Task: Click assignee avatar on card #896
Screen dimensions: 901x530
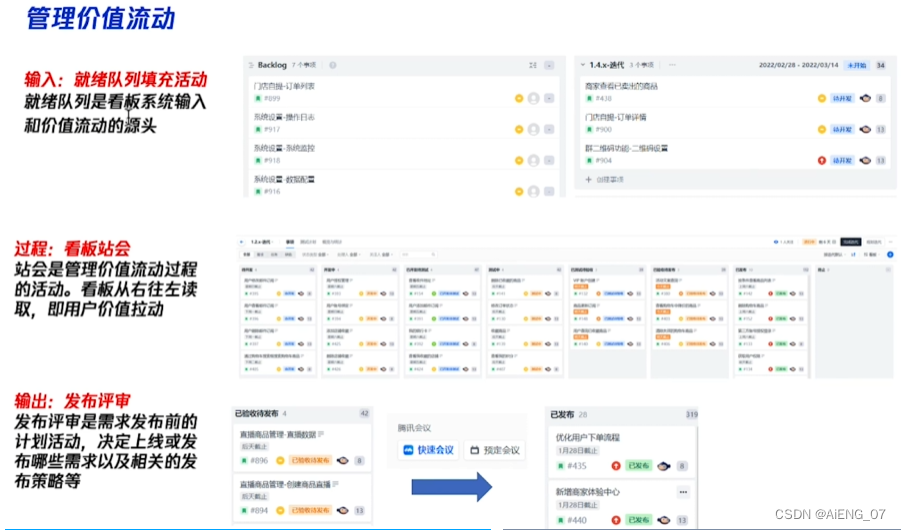Action: (343, 460)
